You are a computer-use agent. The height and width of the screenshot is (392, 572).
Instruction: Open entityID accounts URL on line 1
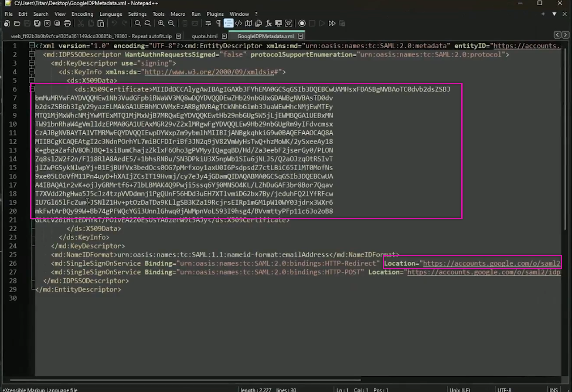[x=527, y=46]
